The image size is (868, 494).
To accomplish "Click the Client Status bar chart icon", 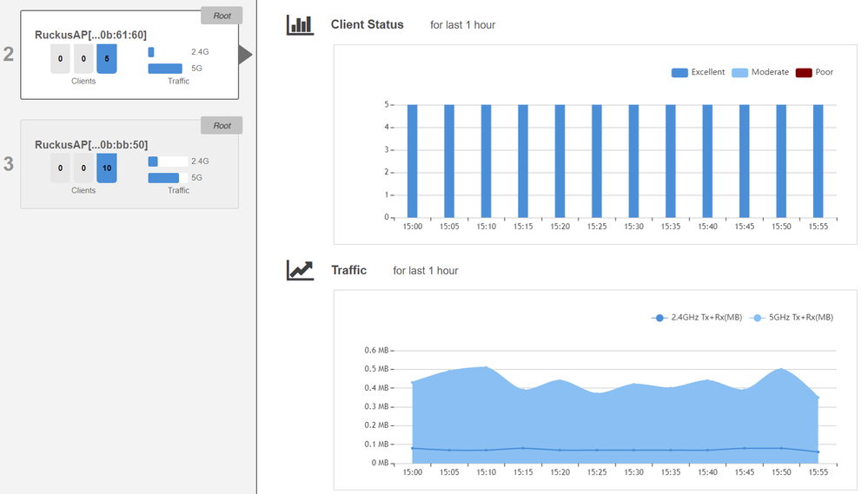I will (300, 25).
